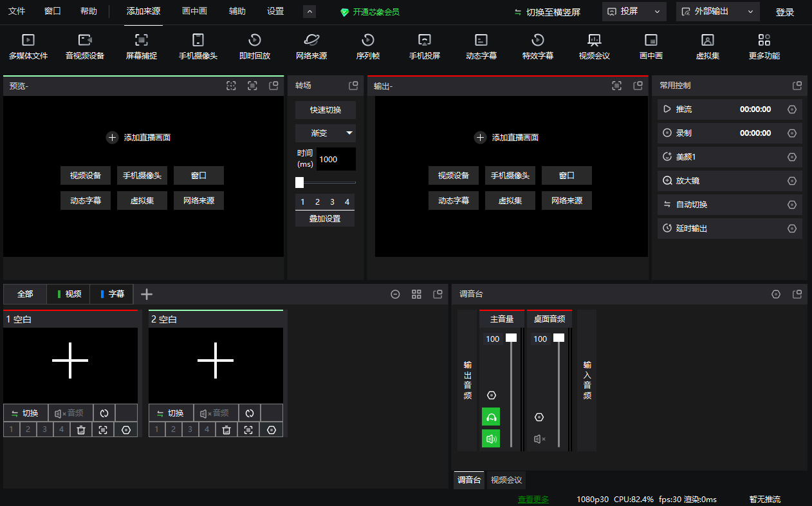
Task: Add a new scene group with plus icon
Action: 147,294
